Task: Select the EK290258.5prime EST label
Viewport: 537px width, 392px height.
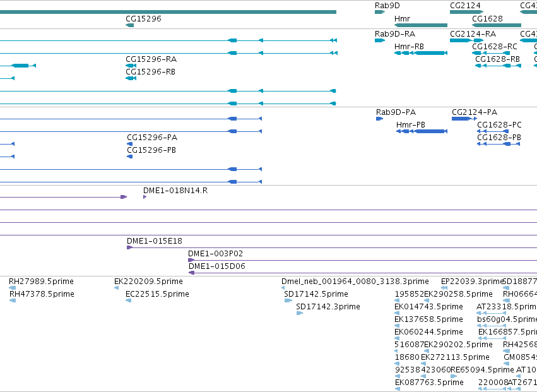Action: [458, 294]
